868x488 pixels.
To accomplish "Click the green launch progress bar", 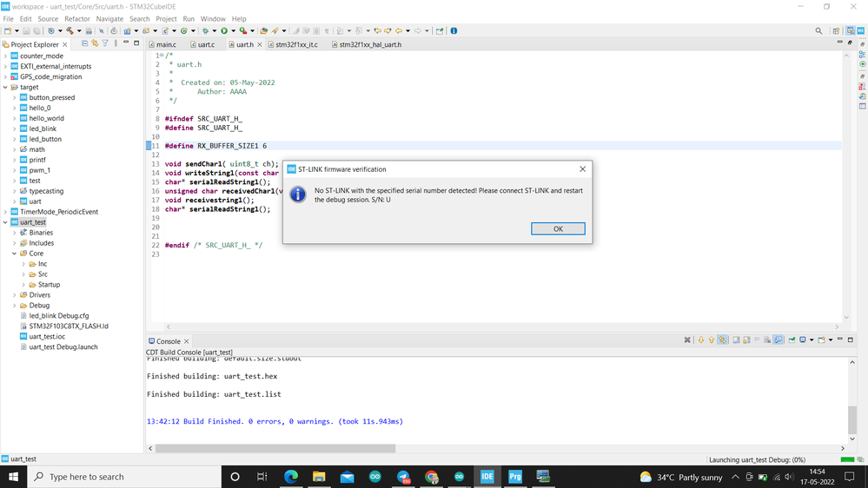I will 847,460.
